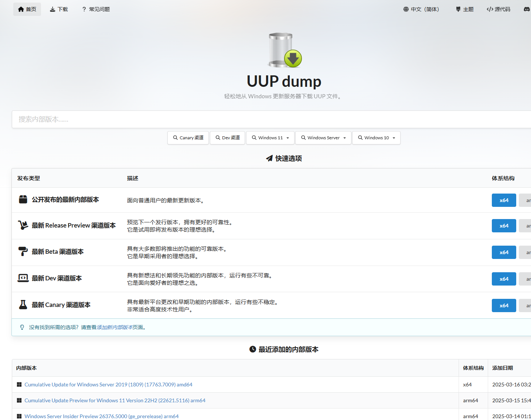Search the Canary 渠道 builds
The width and height of the screenshot is (531, 420).
188,138
